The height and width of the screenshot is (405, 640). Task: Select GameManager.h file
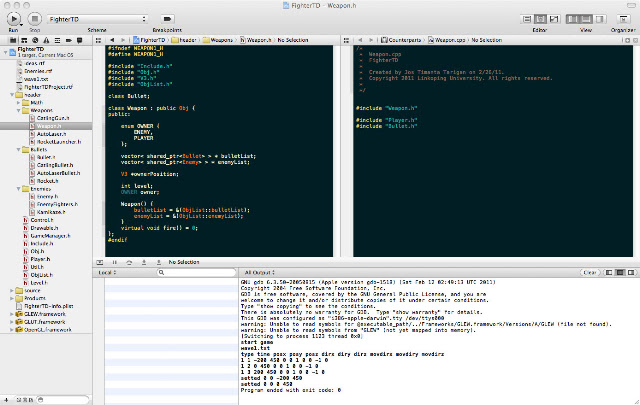point(47,236)
